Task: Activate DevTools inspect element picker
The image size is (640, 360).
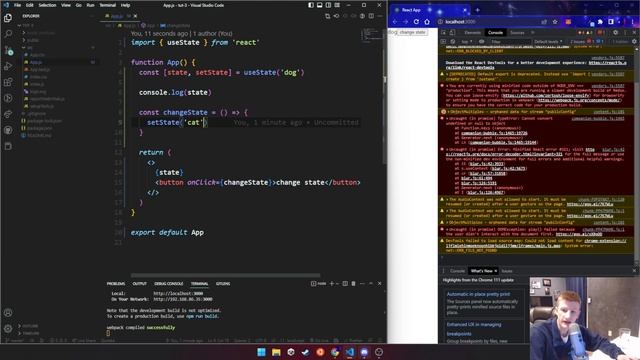Action: coord(444,32)
